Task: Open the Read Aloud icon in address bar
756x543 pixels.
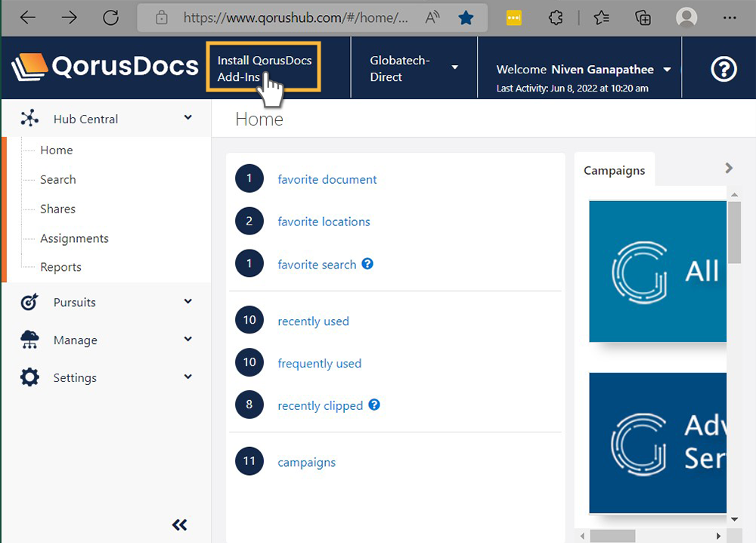Action: click(x=432, y=18)
